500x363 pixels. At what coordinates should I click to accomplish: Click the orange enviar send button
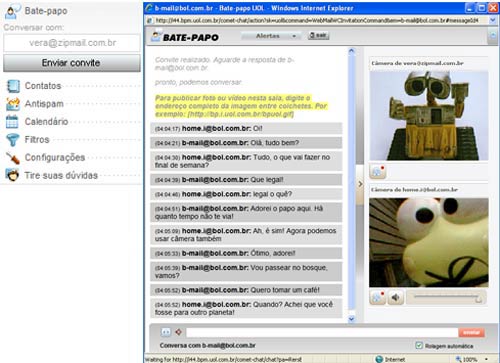click(471, 332)
